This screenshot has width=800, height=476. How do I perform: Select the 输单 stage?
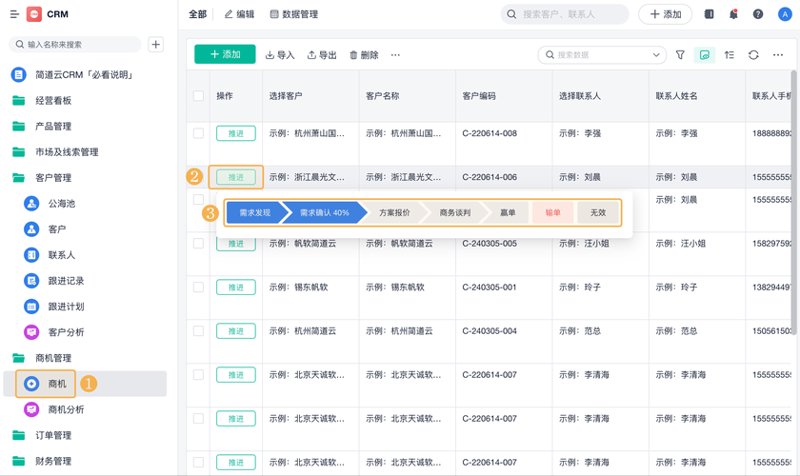(x=553, y=212)
